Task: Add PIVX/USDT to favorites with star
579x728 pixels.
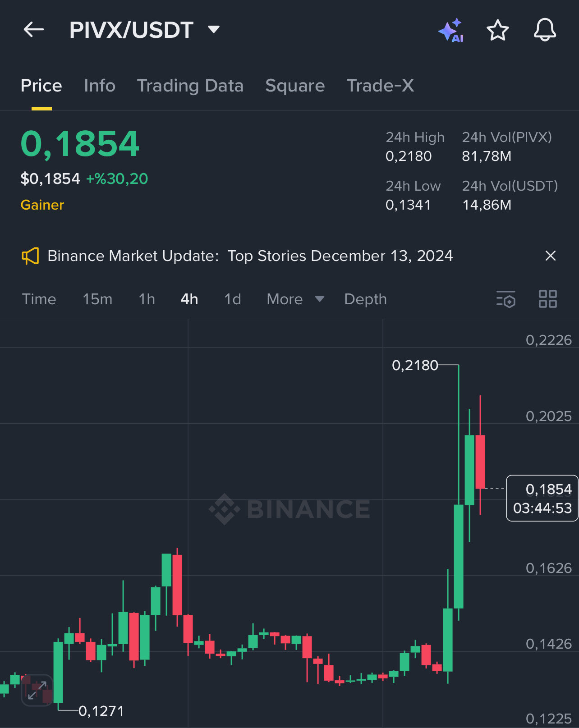Action: [498, 31]
